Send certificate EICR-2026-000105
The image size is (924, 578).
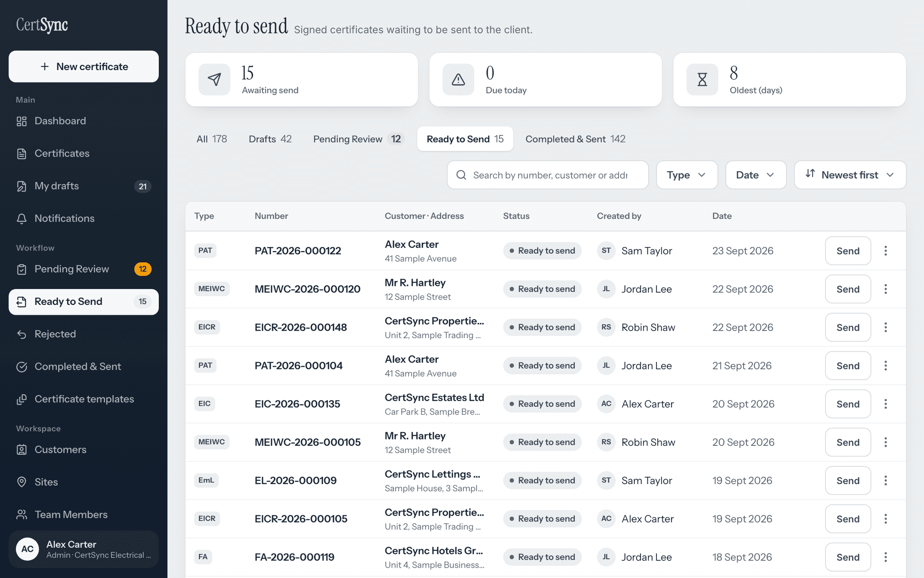click(848, 519)
